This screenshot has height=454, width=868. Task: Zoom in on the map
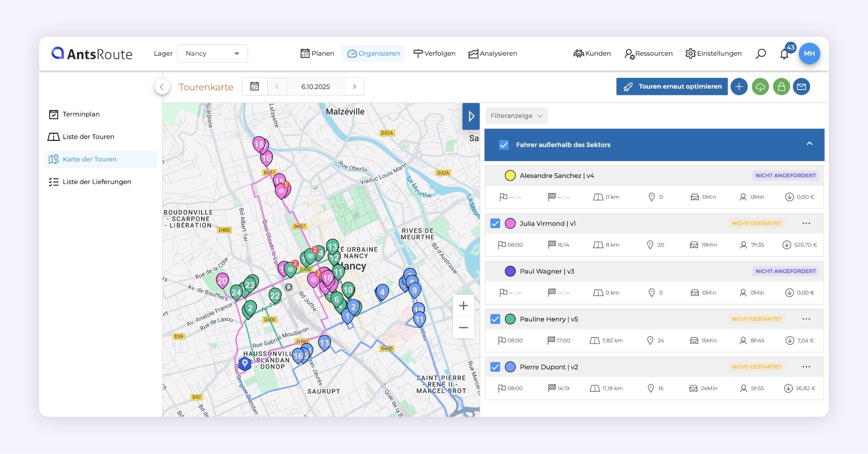click(463, 306)
